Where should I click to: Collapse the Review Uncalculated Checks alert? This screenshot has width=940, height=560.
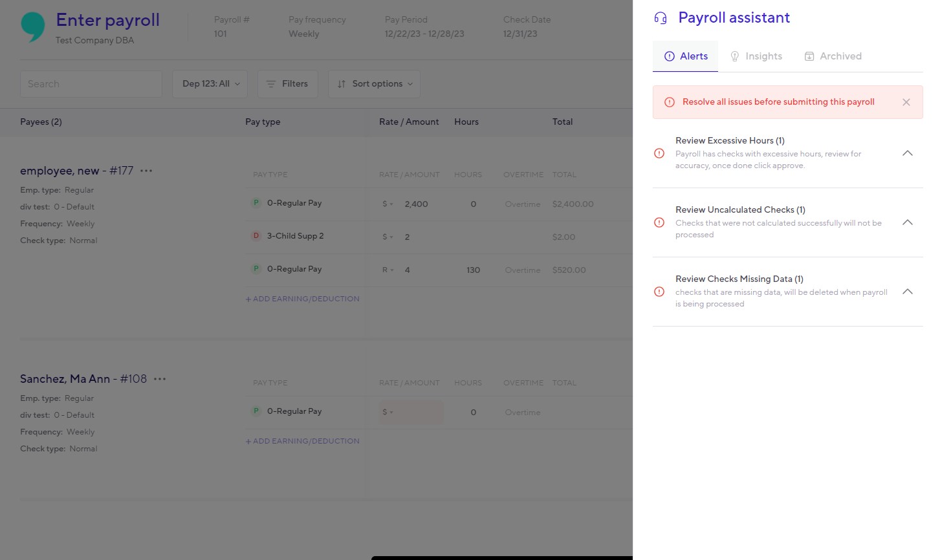[908, 222]
